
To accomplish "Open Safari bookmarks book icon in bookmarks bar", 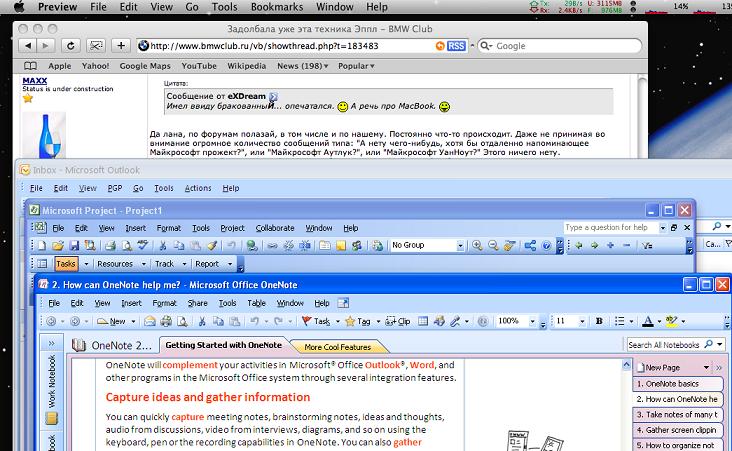I will click(30, 66).
